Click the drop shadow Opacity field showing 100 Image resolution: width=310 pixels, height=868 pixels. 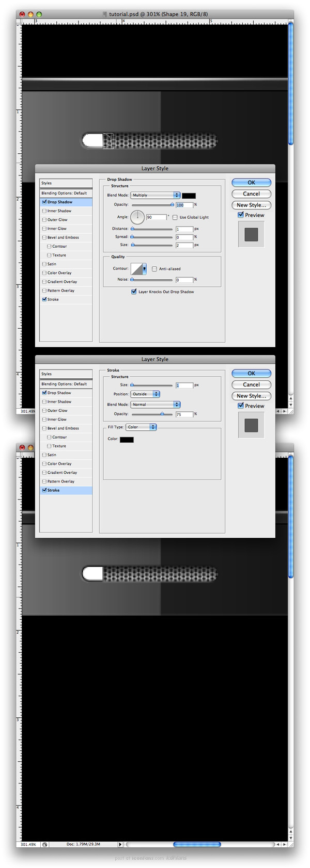pos(184,205)
